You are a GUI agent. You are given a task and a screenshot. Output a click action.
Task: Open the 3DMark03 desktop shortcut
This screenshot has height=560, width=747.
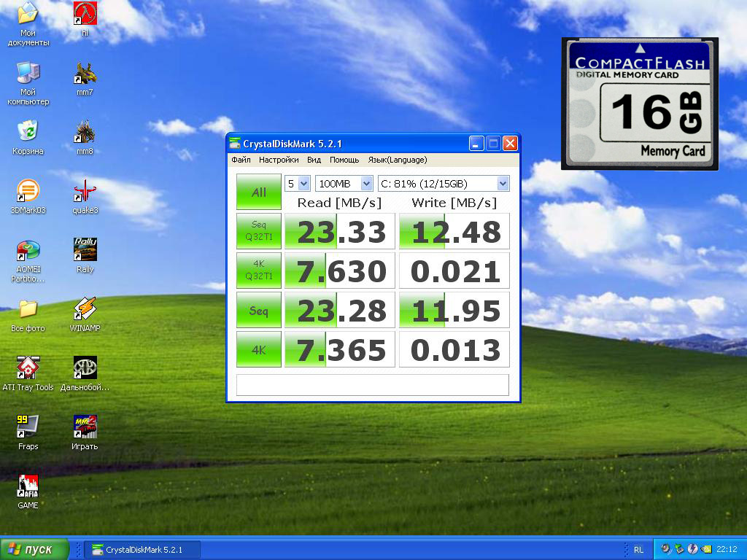28,192
